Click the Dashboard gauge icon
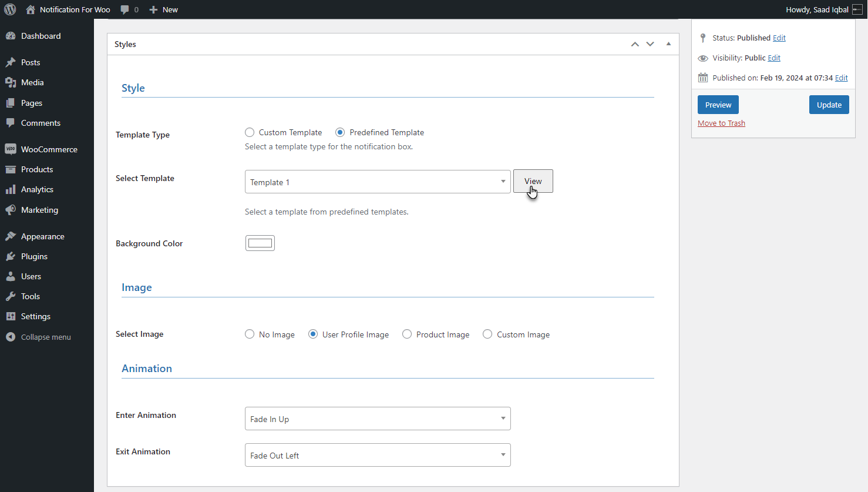 point(11,36)
